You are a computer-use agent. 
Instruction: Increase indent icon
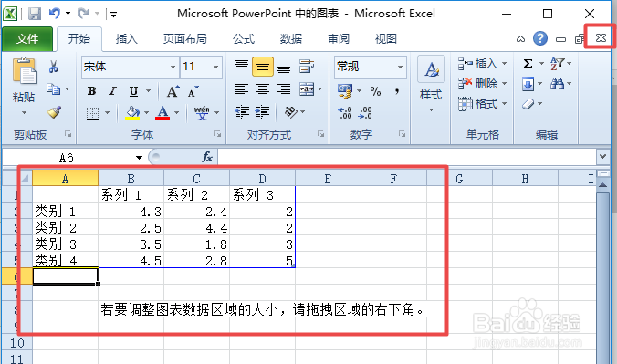click(x=263, y=112)
